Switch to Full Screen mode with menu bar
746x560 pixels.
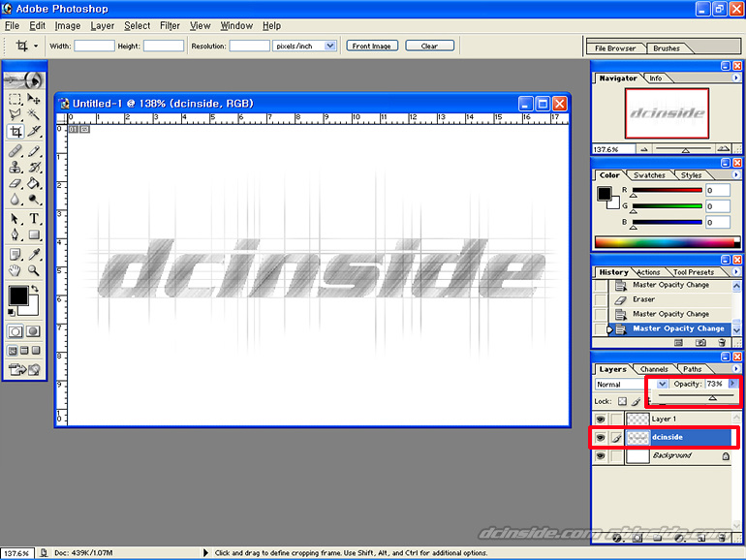tap(24, 351)
